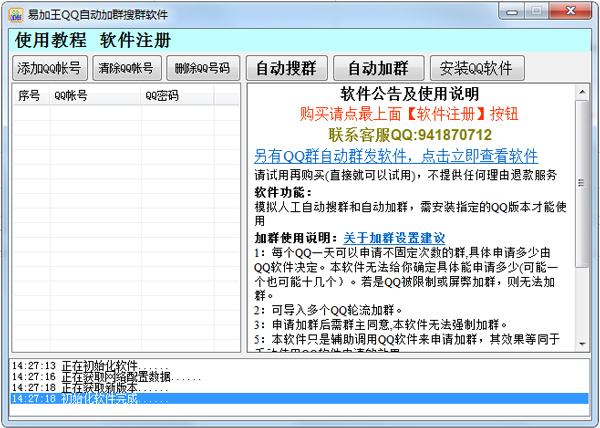Screen dimensions: 600x428
Task: Select the highlighted 初始化软件完成 log entry
Action: 100,399
